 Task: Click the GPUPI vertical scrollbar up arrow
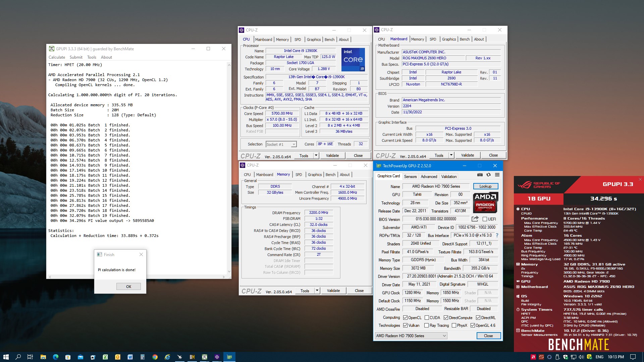pos(229,65)
